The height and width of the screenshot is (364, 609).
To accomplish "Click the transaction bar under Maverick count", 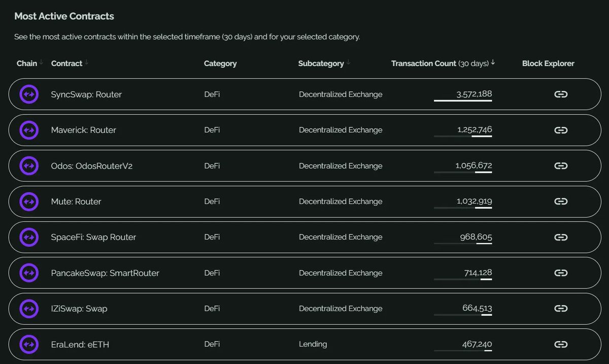I will (463, 136).
